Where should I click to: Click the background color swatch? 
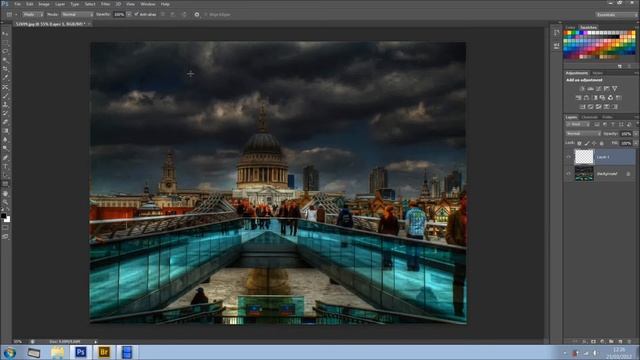tap(7, 220)
